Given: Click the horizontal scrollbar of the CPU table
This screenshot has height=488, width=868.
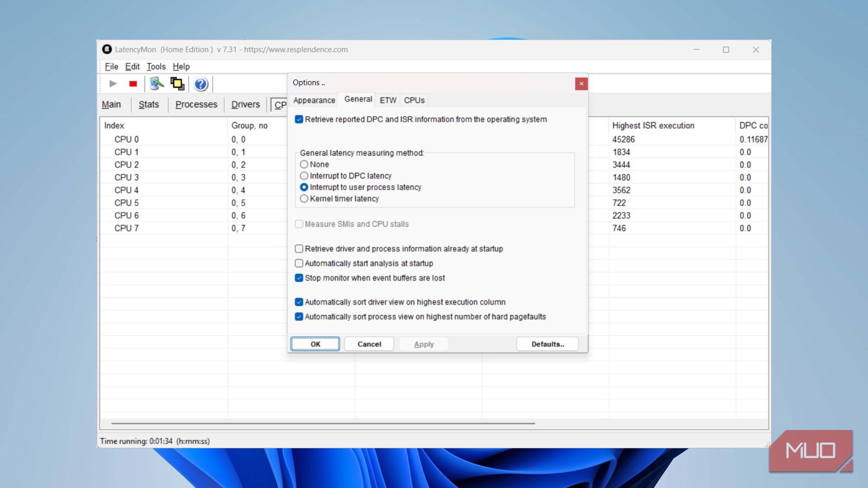Looking at the screenshot, I should click(x=323, y=423).
